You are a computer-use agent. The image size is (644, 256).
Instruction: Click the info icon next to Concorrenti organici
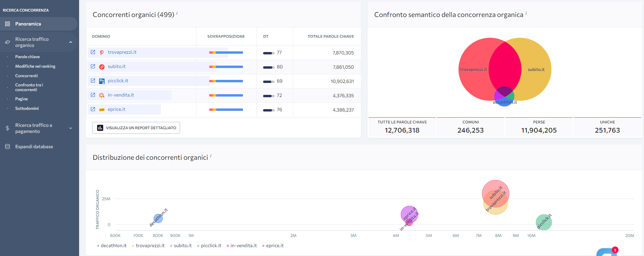tap(177, 13)
